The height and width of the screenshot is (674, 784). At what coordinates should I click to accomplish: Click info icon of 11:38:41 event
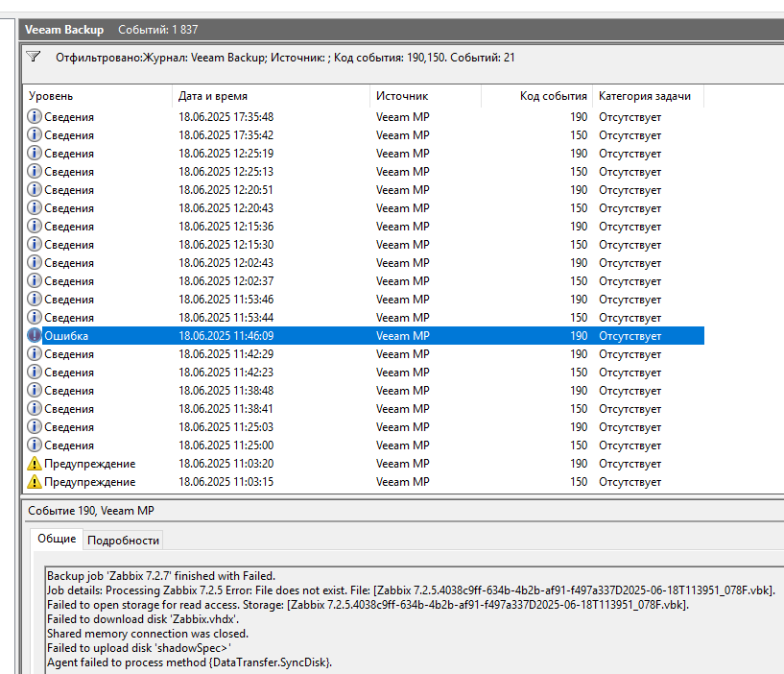34,409
